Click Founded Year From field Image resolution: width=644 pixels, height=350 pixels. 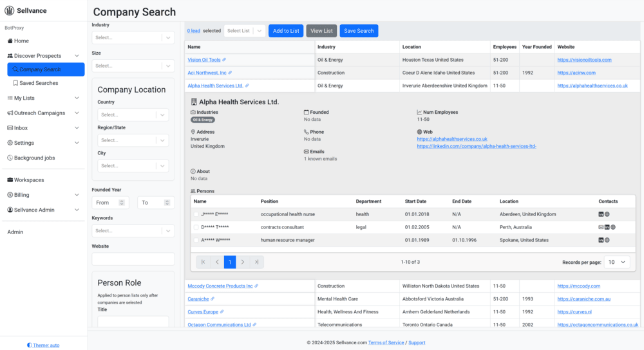tap(111, 203)
